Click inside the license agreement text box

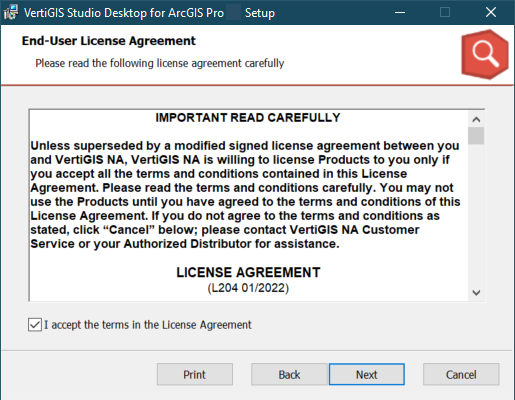(248, 205)
